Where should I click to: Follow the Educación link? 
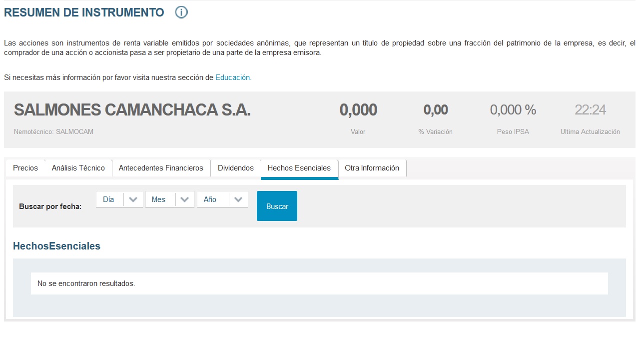[x=232, y=77]
